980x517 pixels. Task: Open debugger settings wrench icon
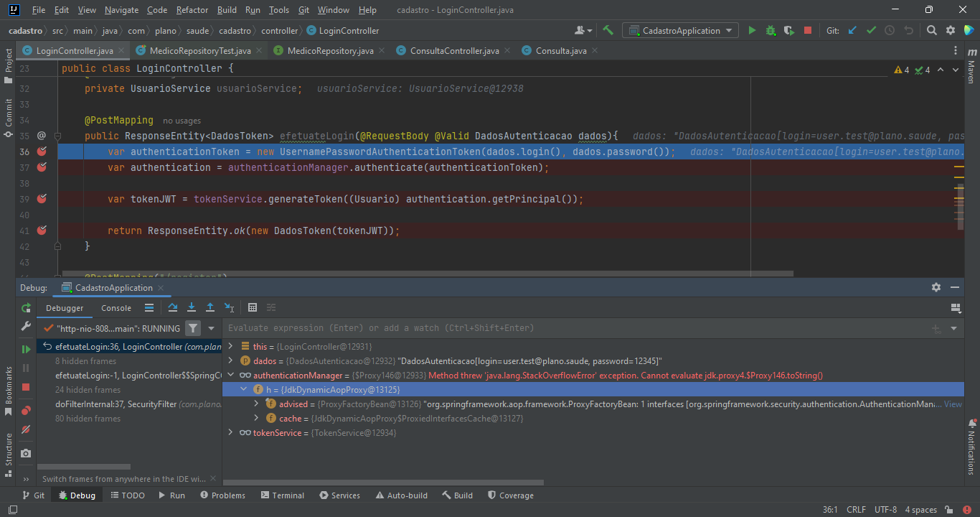(x=26, y=327)
